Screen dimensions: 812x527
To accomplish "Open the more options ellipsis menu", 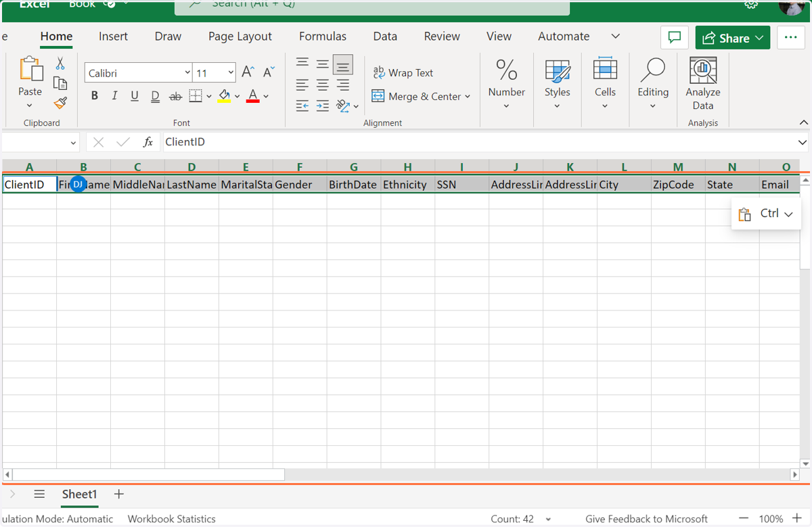I will [x=791, y=38].
